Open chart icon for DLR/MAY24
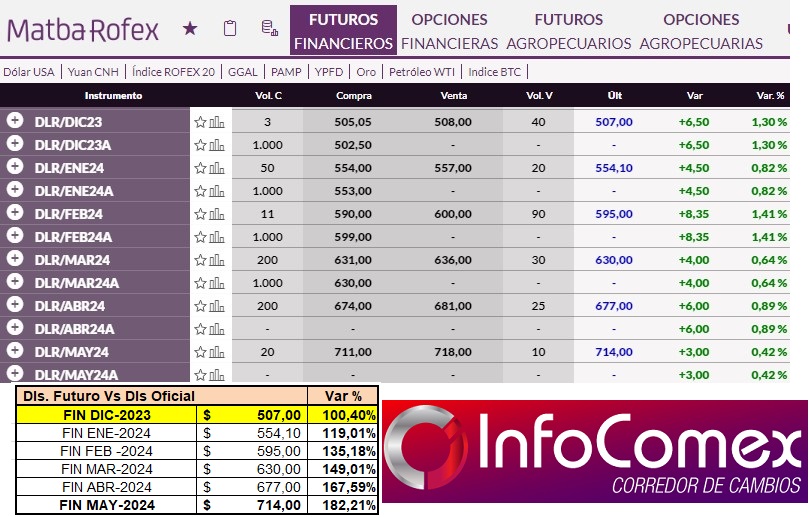The height and width of the screenshot is (517, 809). tap(217, 352)
